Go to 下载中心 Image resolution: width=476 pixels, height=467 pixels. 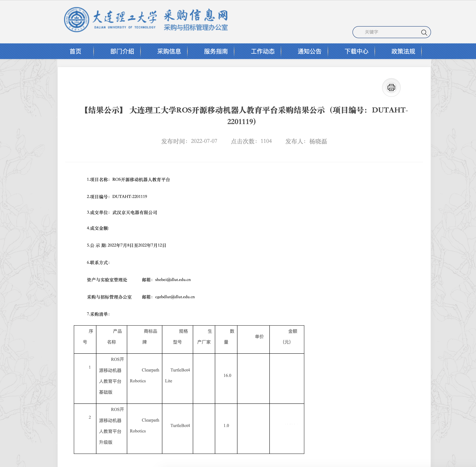(356, 51)
